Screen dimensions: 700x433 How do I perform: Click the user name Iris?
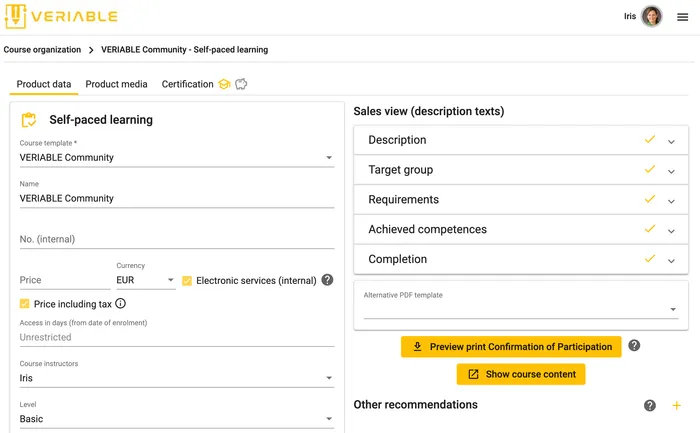(630, 17)
